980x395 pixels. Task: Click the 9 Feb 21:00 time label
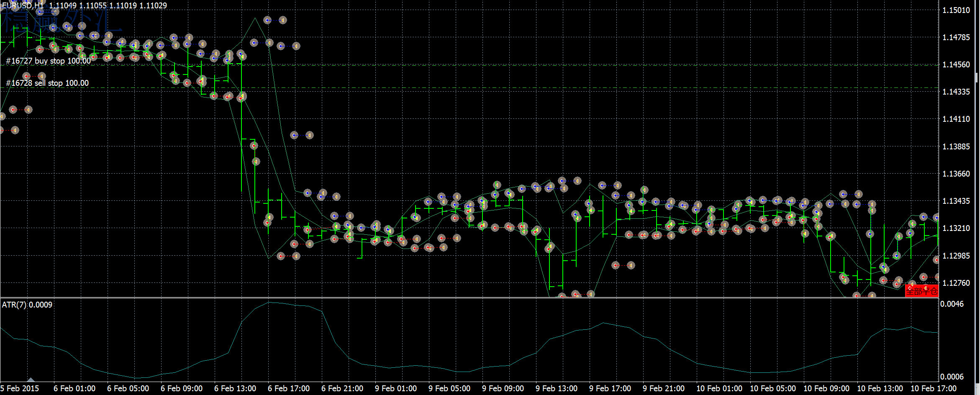pos(664,388)
